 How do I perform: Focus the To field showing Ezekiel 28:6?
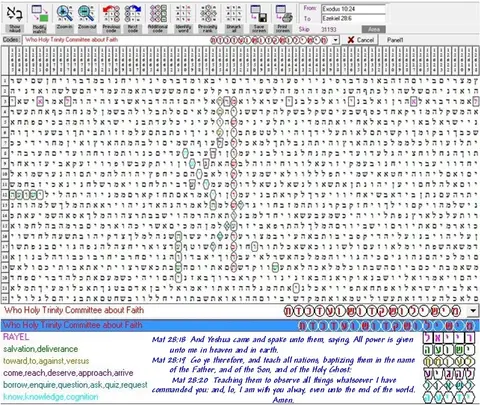(353, 19)
